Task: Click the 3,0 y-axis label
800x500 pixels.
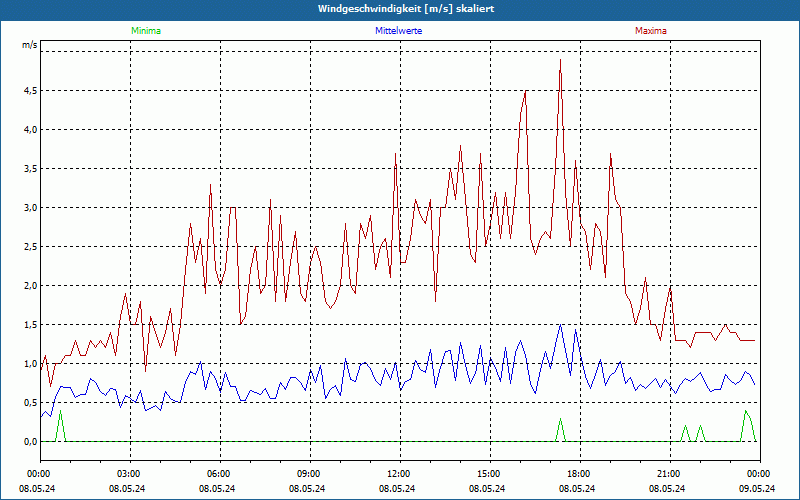Action: [x=30, y=208]
